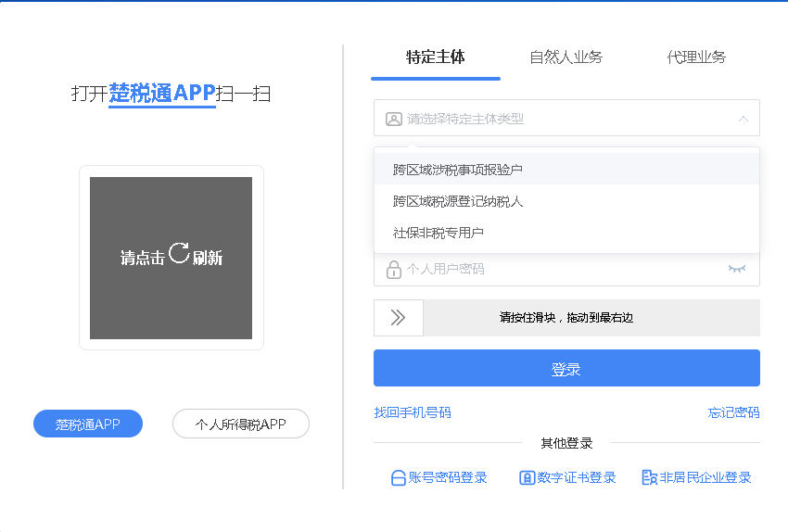Click the refresh icon on QR code
Viewport: 788px width, 532px height.
(x=179, y=253)
